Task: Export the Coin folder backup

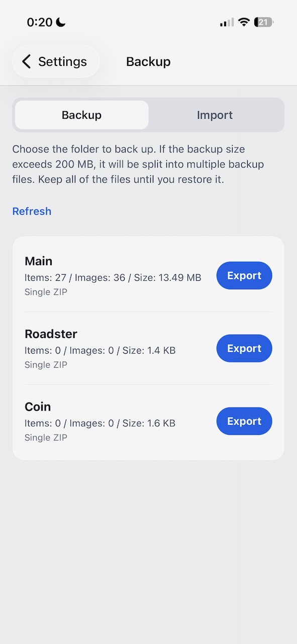Action: (244, 421)
